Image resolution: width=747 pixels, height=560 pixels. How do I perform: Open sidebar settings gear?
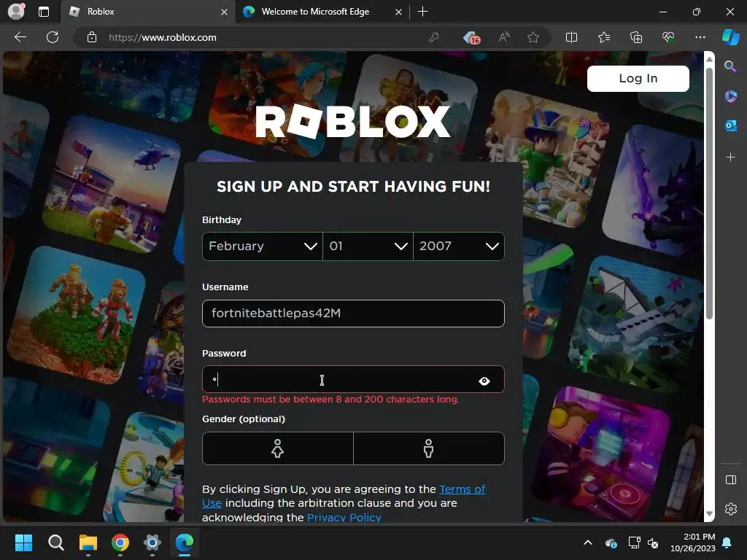(x=730, y=509)
